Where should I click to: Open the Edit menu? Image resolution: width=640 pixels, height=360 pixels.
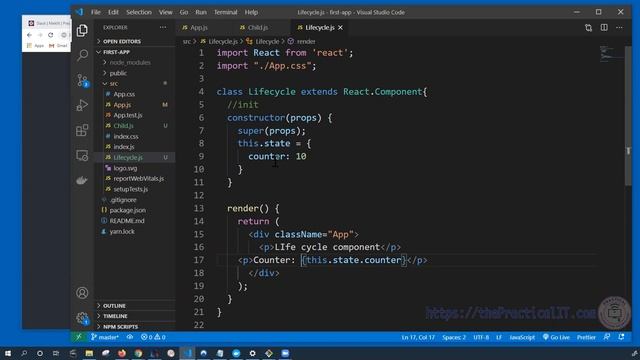[x=113, y=12]
